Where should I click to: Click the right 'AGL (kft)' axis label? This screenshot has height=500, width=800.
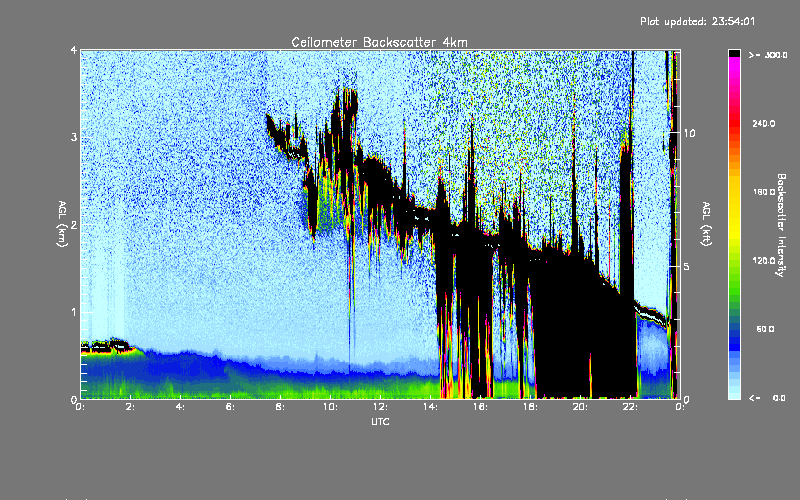[706, 224]
